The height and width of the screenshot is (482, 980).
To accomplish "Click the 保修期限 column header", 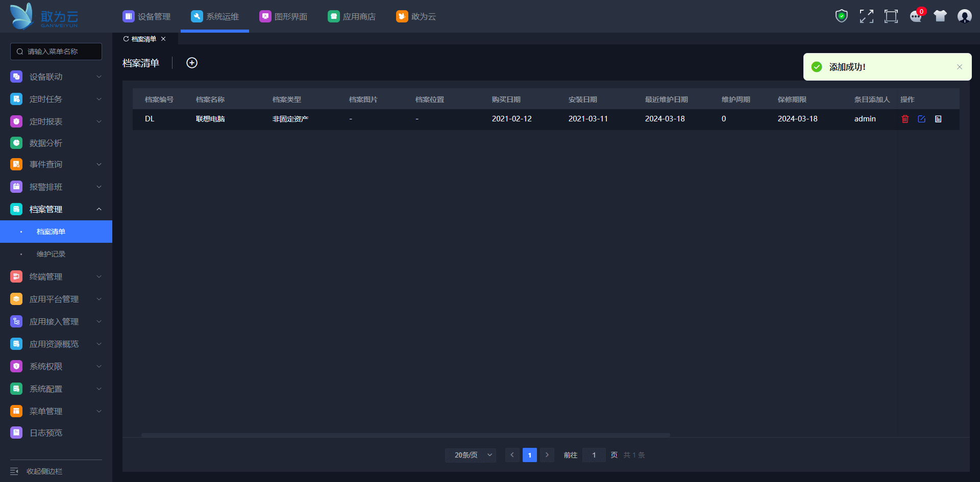I will [x=792, y=99].
